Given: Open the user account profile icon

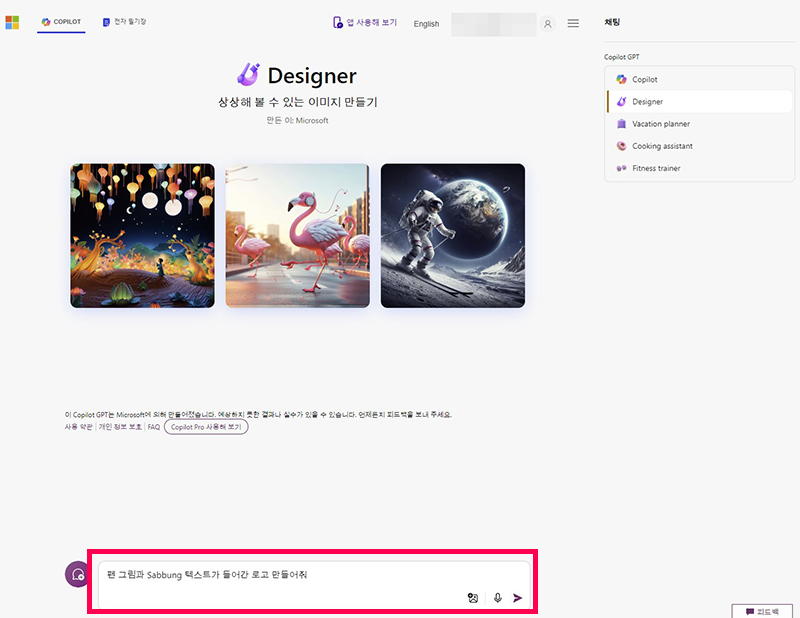Looking at the screenshot, I should (x=547, y=24).
